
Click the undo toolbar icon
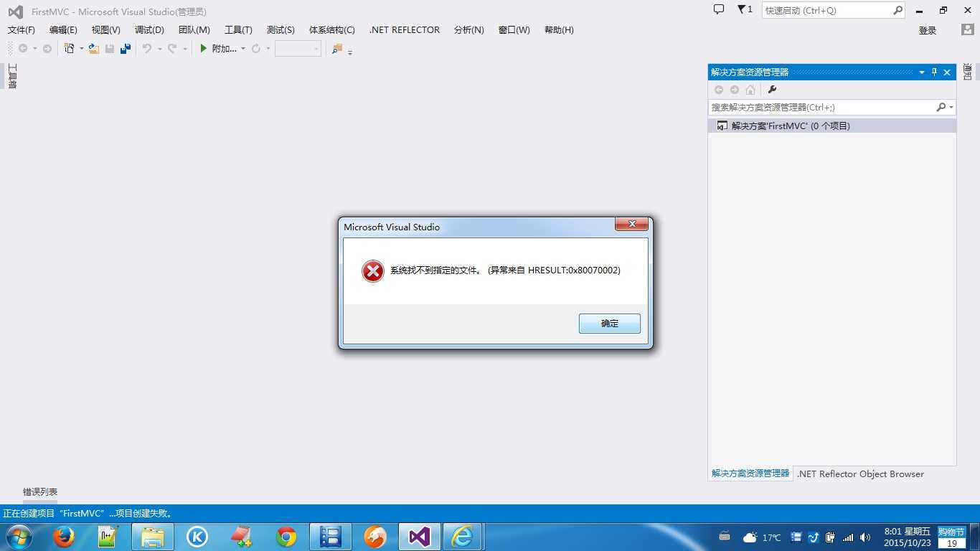pyautogui.click(x=147, y=48)
